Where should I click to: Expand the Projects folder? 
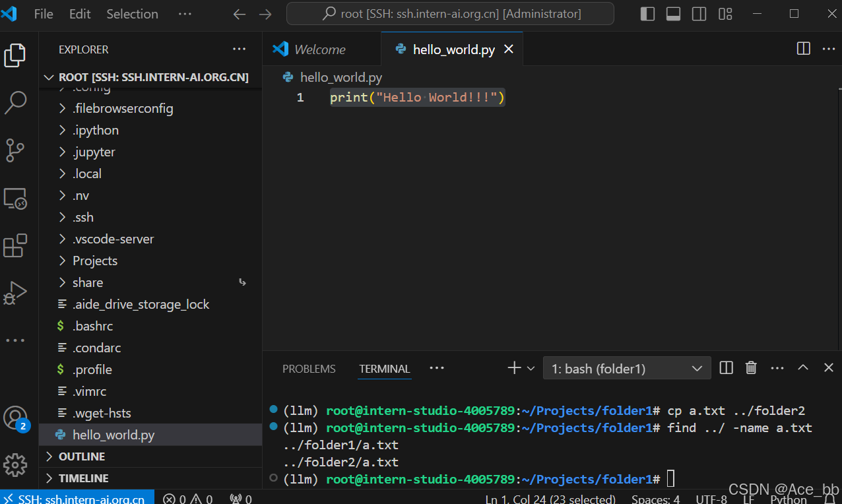point(150,261)
